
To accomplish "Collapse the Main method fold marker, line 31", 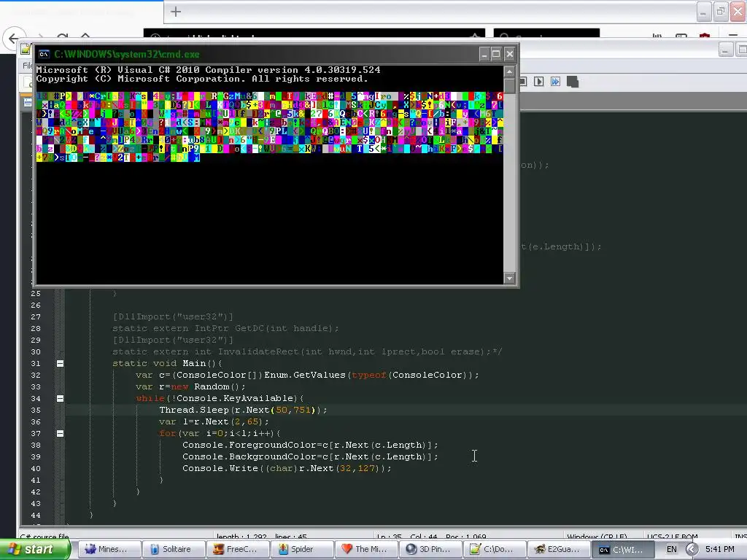I will pos(60,363).
